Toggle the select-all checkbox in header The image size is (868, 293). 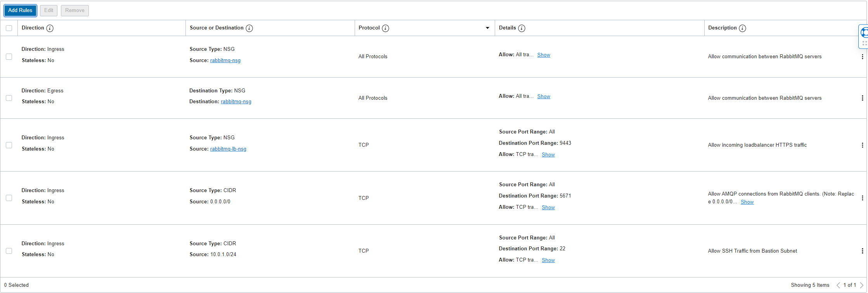point(9,28)
